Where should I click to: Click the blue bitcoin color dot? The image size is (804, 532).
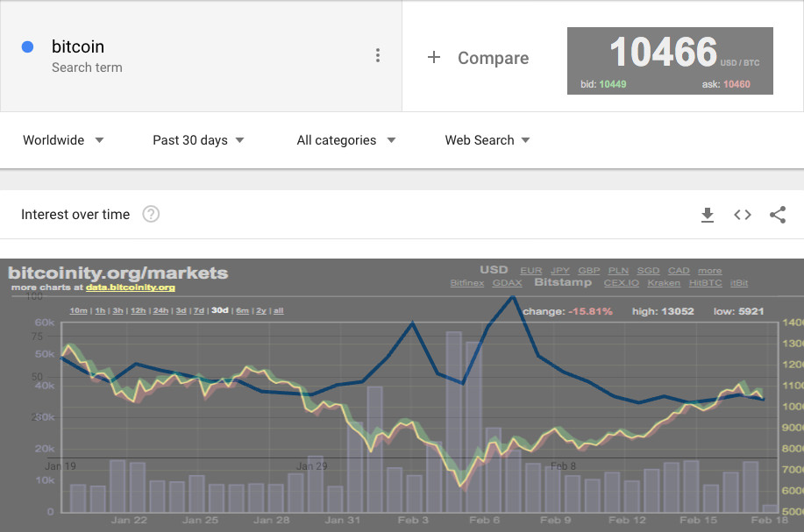(28, 47)
